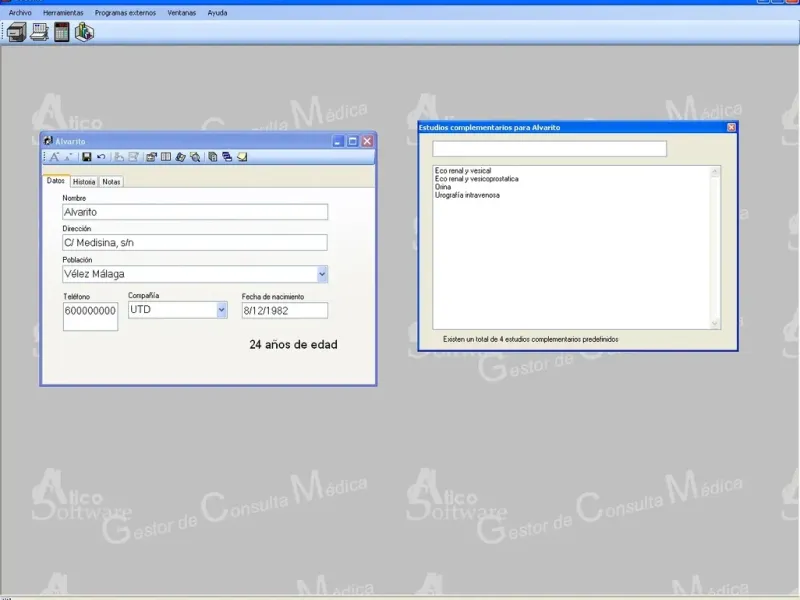The height and width of the screenshot is (600, 800).
Task: Open the Programas externos menu
Action: pyautogui.click(x=125, y=13)
